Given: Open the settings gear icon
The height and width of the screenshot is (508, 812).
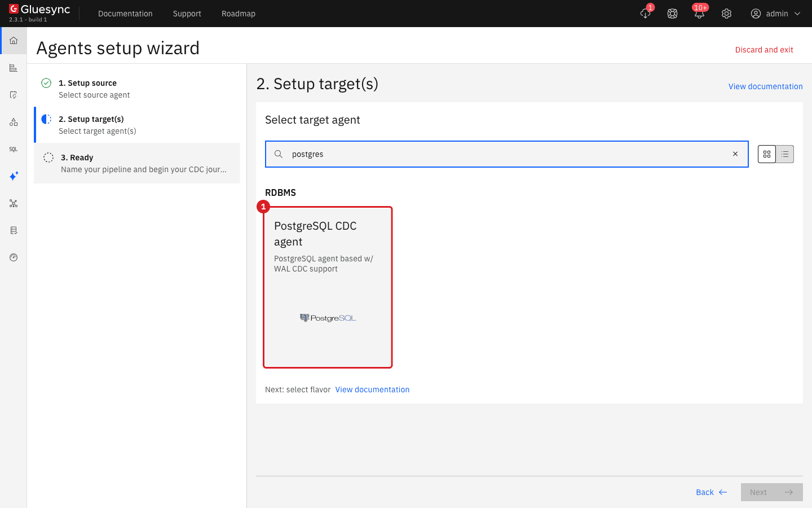Looking at the screenshot, I should pyautogui.click(x=726, y=14).
